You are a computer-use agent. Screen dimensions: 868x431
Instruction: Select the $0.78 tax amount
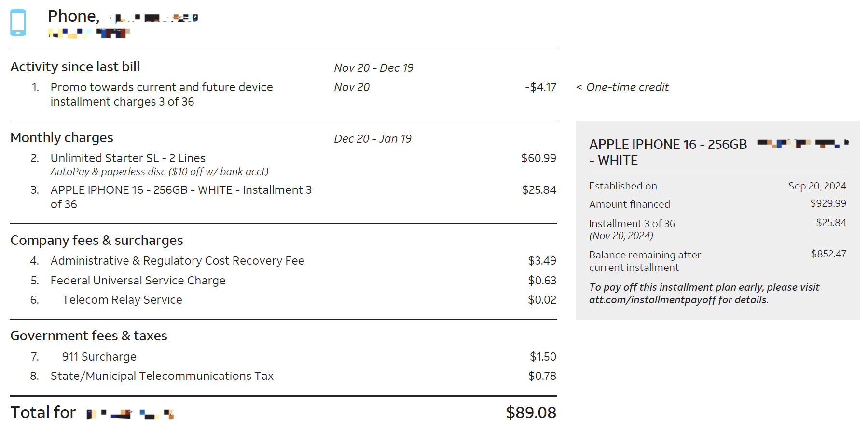click(542, 376)
